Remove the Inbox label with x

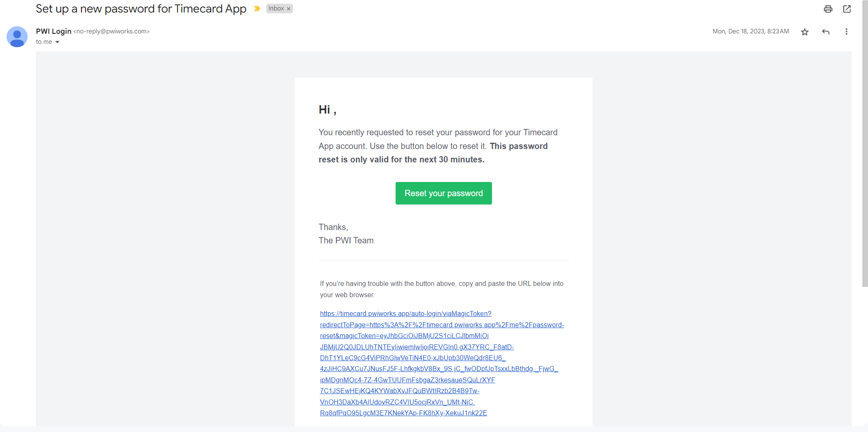[x=288, y=9]
